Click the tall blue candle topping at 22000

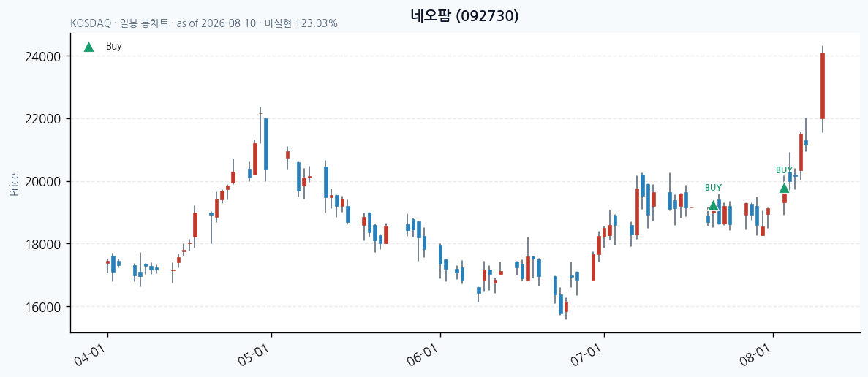(x=266, y=144)
